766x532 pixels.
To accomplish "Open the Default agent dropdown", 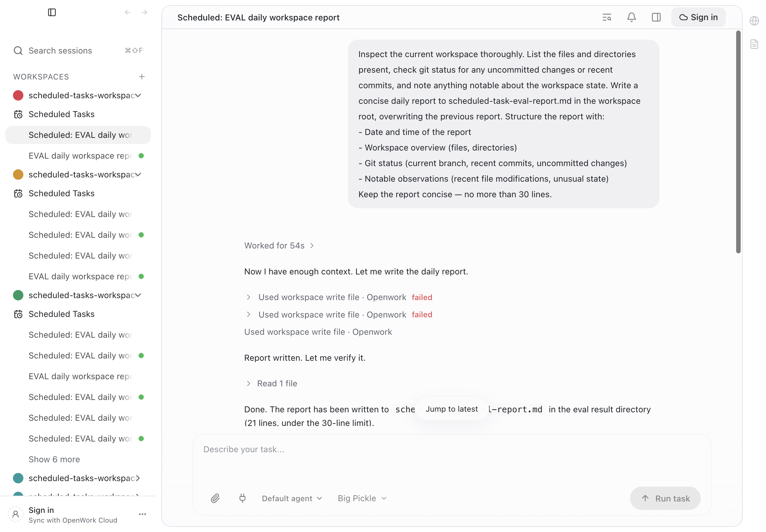I will pos(292,498).
